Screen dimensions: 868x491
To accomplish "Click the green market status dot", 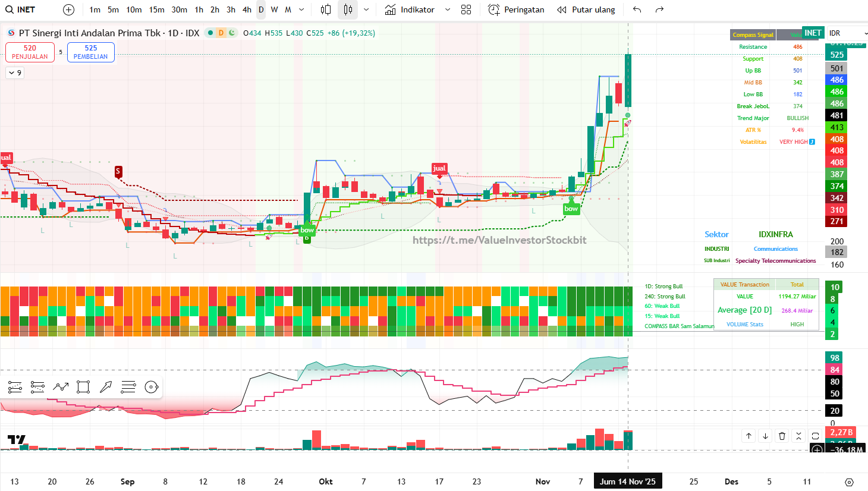I will click(210, 33).
